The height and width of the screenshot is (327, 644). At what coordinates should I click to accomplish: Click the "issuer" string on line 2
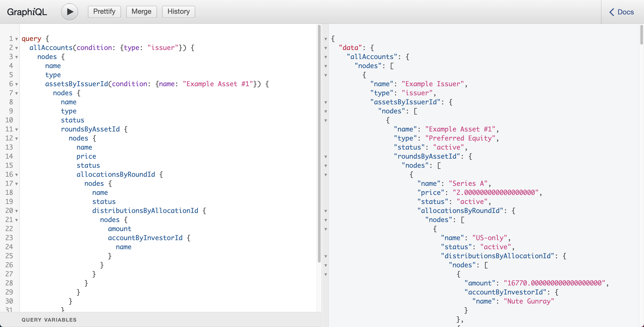(163, 48)
